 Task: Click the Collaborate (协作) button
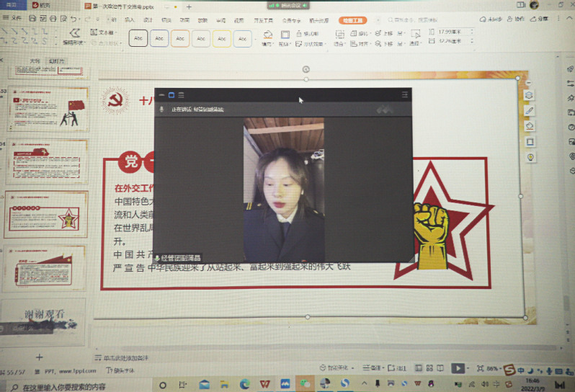[516, 19]
